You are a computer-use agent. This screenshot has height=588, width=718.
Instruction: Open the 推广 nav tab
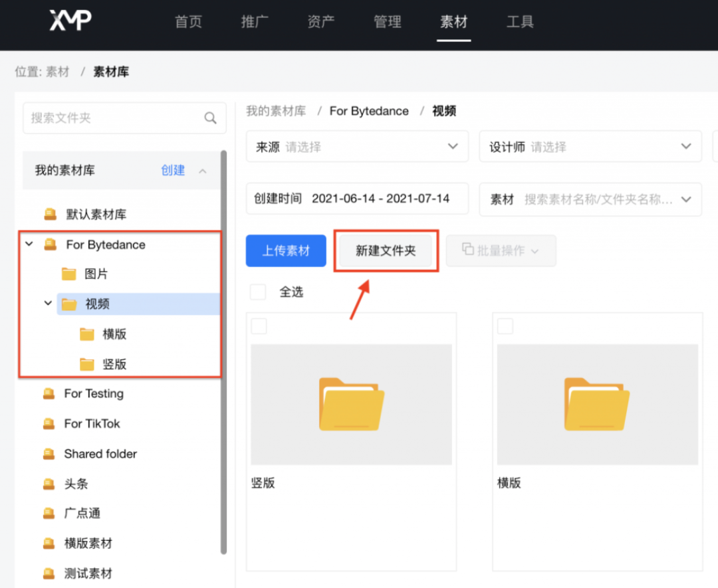(x=255, y=21)
